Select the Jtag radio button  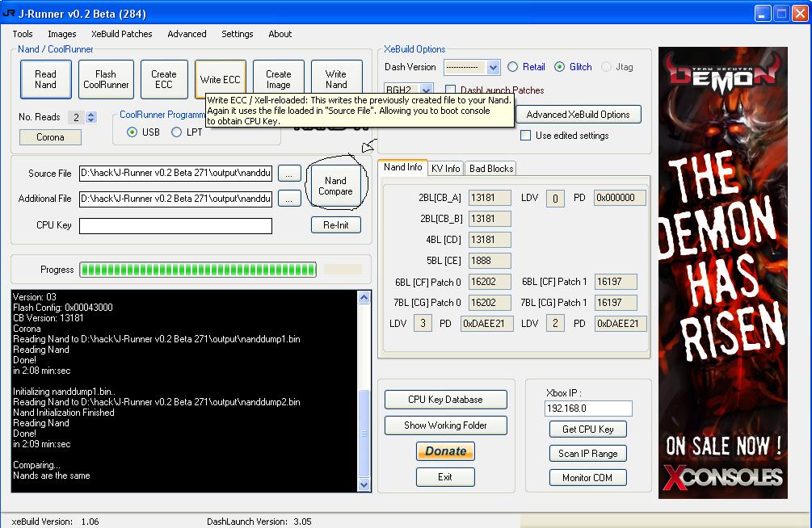[x=607, y=67]
